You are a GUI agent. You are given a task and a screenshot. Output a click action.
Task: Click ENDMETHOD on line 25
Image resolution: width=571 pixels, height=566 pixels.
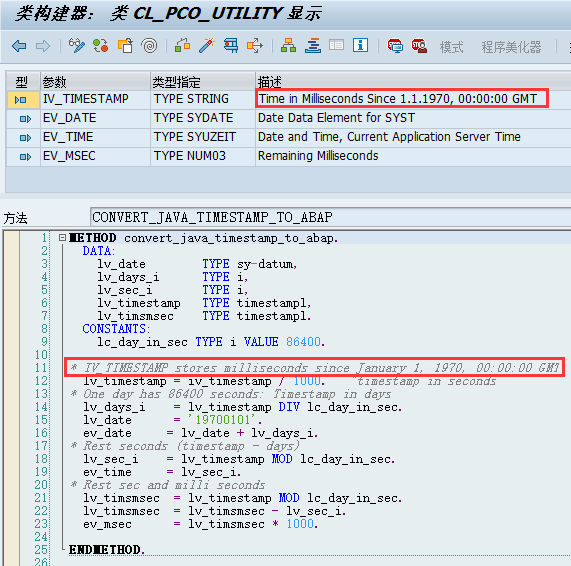[107, 550]
